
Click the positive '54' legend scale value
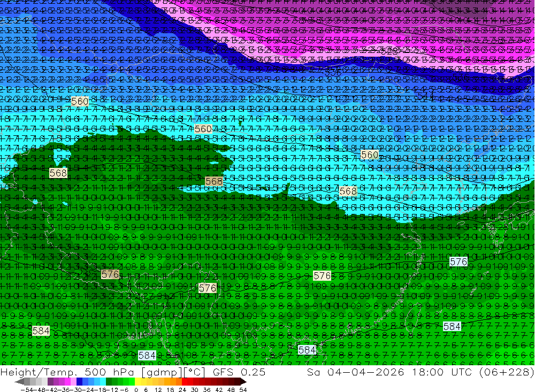coord(243,390)
